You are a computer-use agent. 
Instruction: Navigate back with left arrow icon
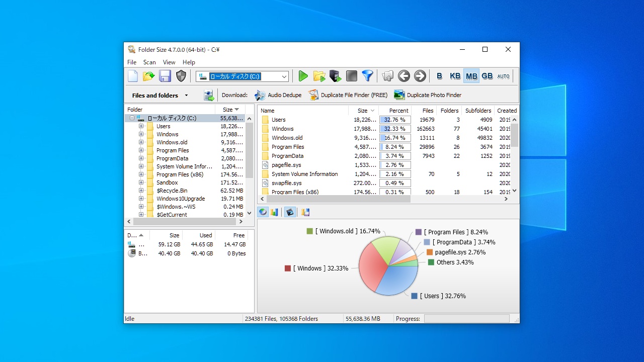(404, 76)
